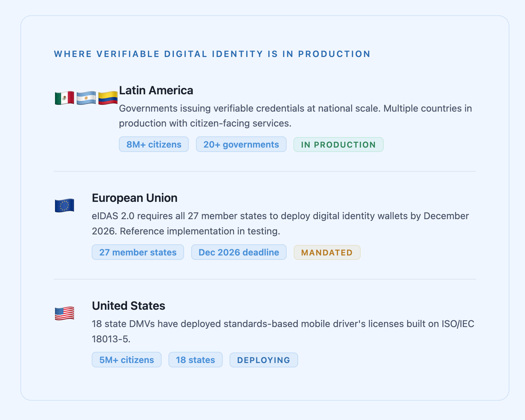The width and height of the screenshot is (525, 420).
Task: Click the European Union flag icon
Action: (65, 206)
